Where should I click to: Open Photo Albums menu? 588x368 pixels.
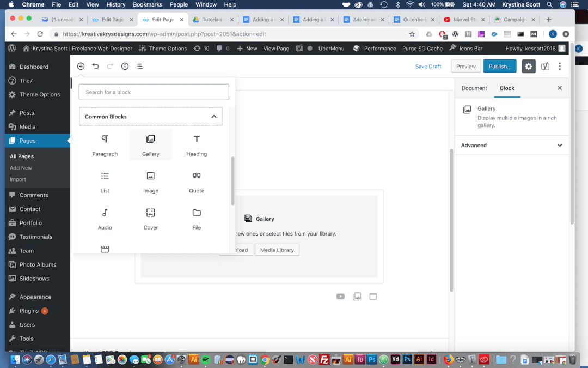[37, 264]
